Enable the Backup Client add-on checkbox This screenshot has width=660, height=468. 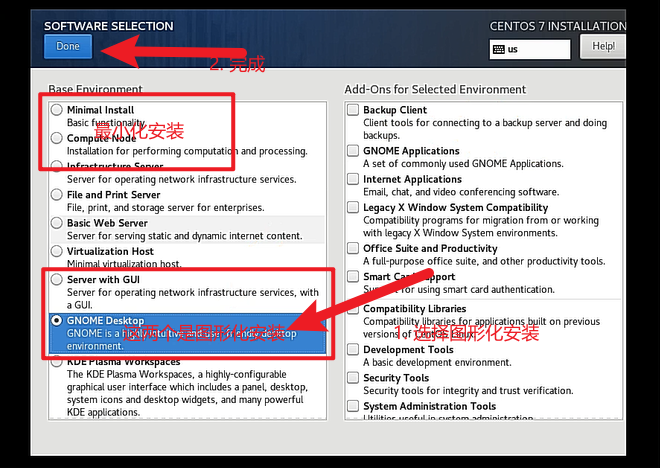(x=353, y=110)
